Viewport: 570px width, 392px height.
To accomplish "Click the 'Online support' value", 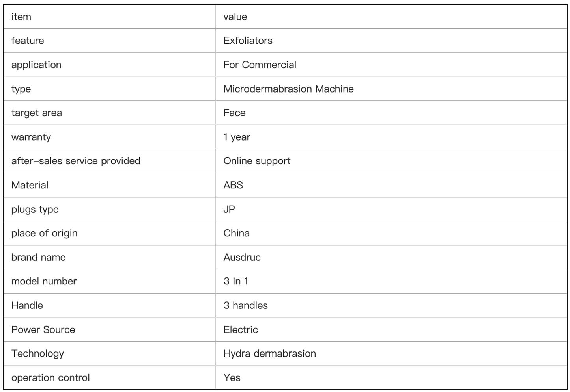I will [x=257, y=161].
